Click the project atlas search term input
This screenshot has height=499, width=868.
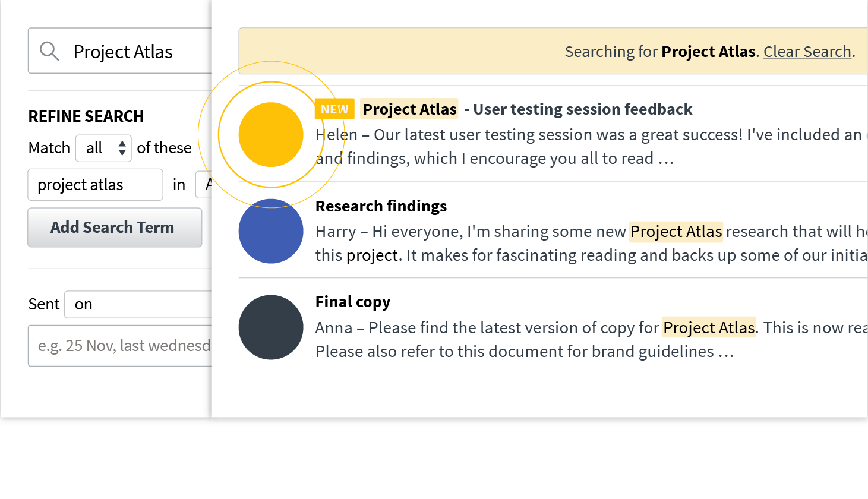[x=95, y=185]
